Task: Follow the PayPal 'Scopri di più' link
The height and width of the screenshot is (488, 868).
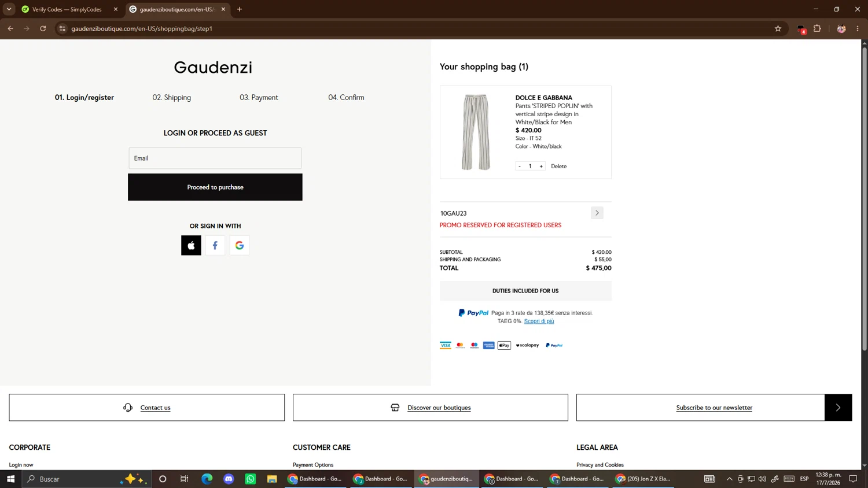Action: coord(539,321)
